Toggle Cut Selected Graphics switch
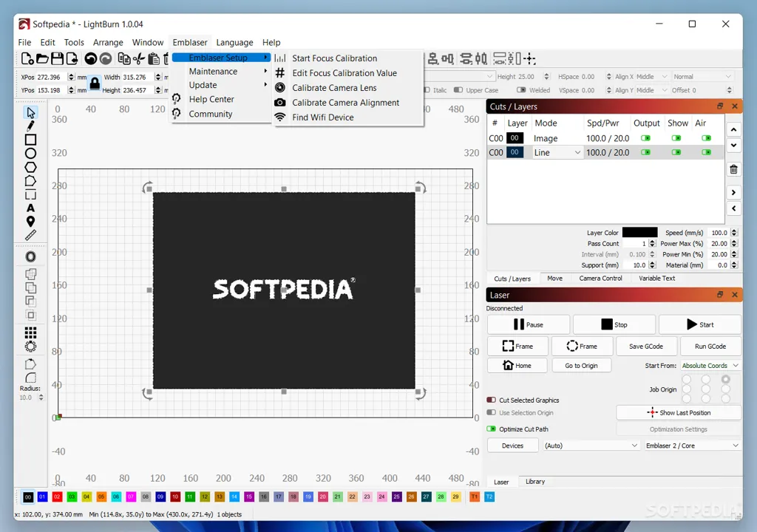The image size is (757, 532). pyautogui.click(x=491, y=400)
